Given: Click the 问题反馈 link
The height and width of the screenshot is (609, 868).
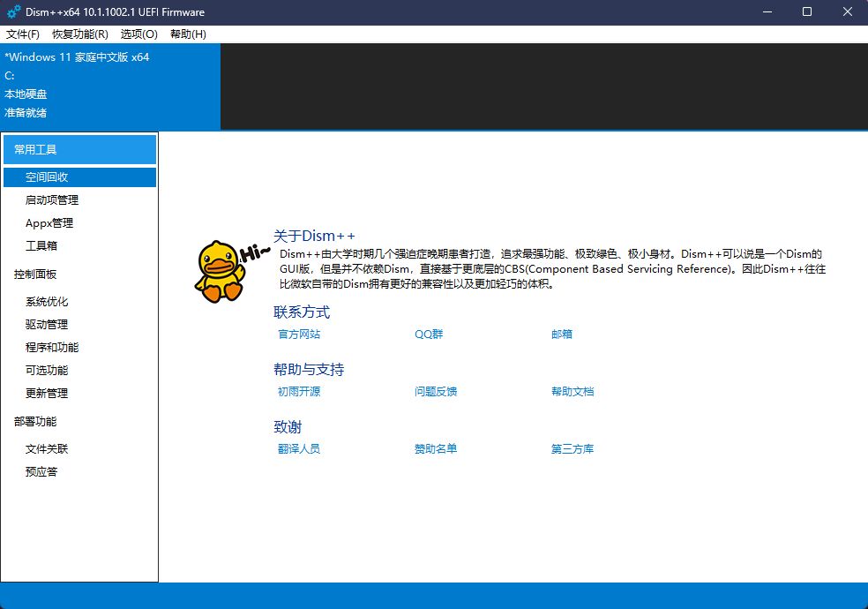Looking at the screenshot, I should (x=436, y=392).
